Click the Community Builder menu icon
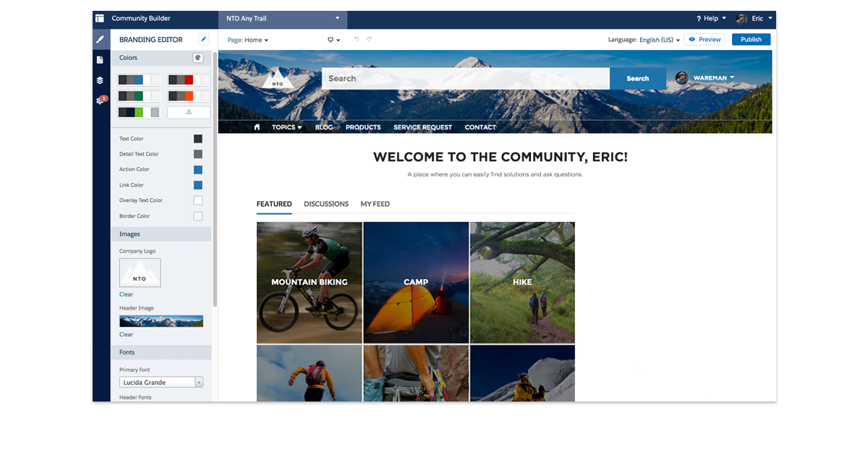 [100, 19]
